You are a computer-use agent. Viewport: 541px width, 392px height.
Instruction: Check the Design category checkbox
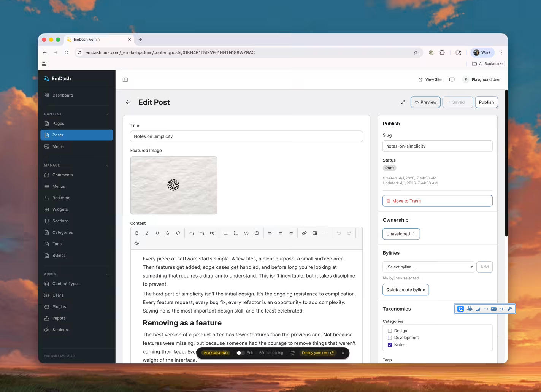point(390,331)
